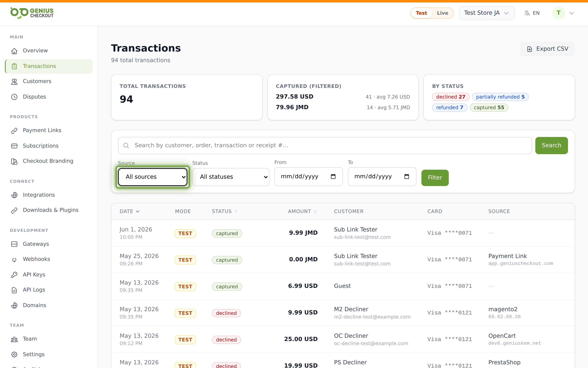
Task: Filter by captured 55 status badge
Action: [x=489, y=108]
